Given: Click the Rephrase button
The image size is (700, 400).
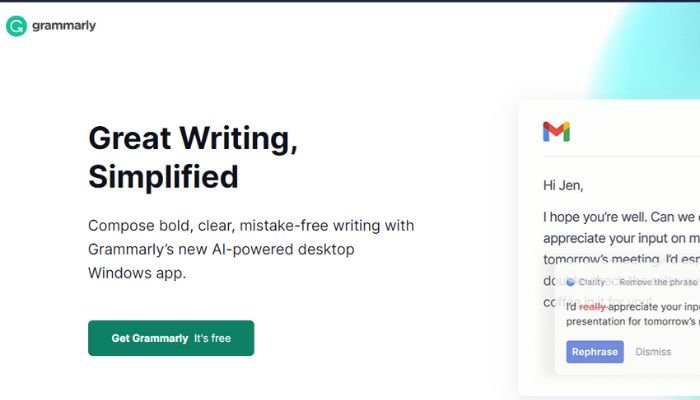Looking at the screenshot, I should (595, 352).
